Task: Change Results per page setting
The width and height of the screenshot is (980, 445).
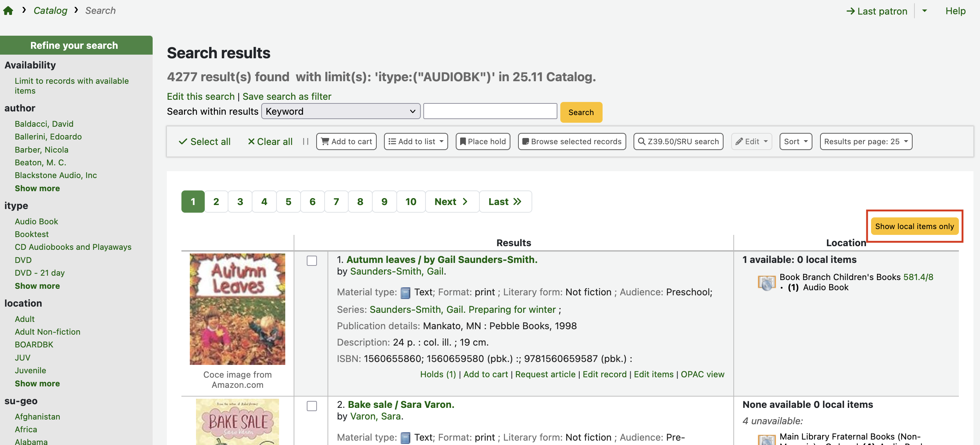Action: point(866,142)
